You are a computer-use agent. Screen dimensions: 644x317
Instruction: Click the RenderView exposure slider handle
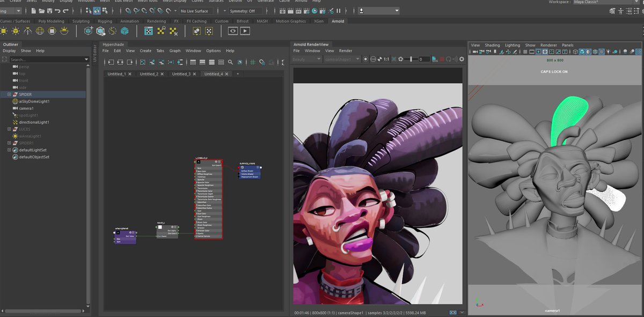(411, 59)
